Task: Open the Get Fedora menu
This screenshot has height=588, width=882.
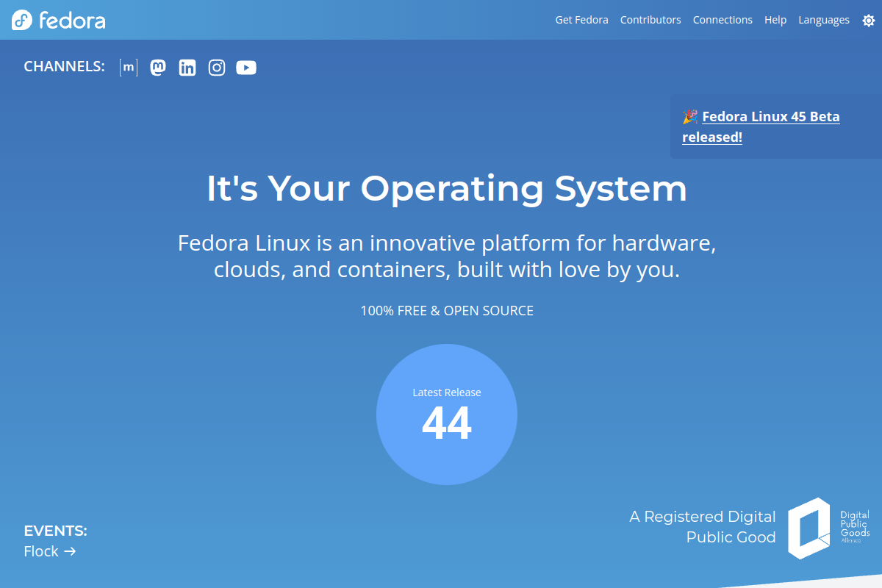Action: click(581, 20)
